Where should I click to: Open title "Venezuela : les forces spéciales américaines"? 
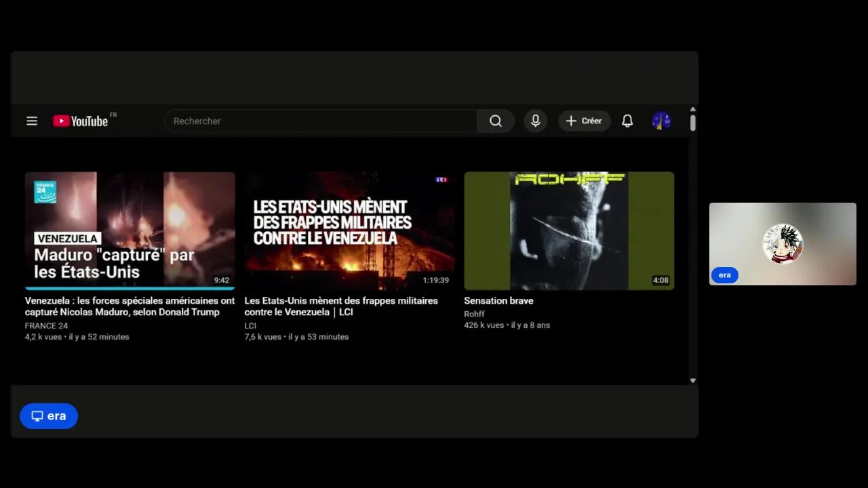(x=130, y=306)
